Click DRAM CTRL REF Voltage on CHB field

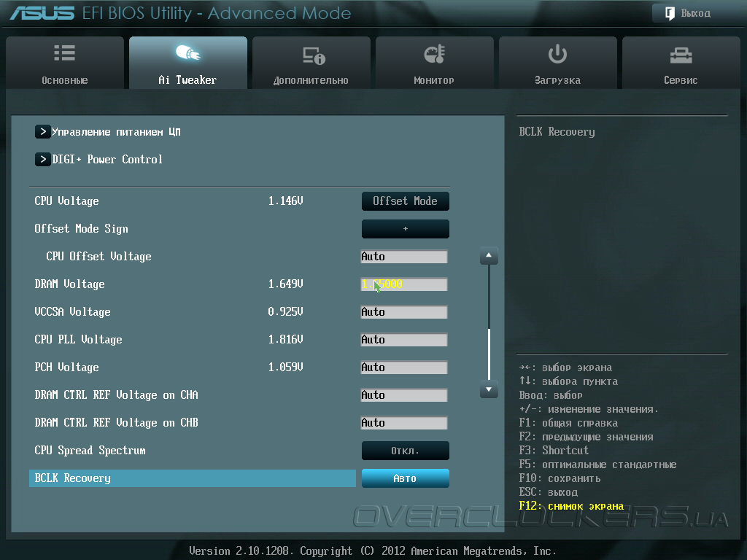404,423
